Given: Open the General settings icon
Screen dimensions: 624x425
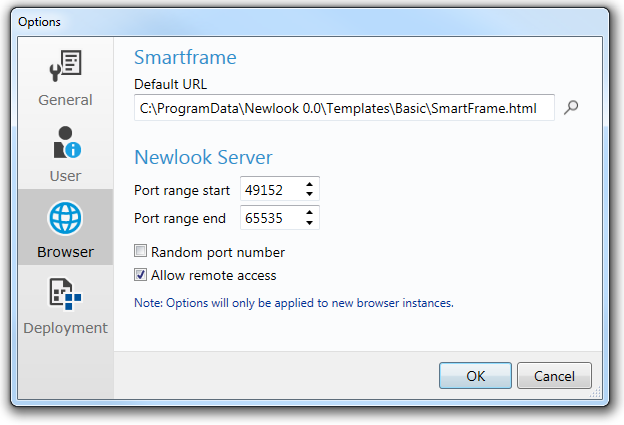Looking at the screenshot, I should (66, 66).
